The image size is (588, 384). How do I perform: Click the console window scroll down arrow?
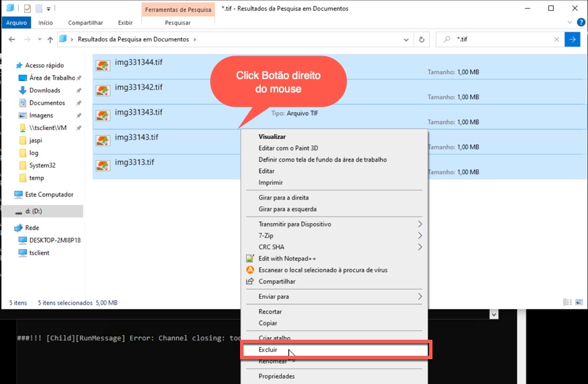point(494,314)
